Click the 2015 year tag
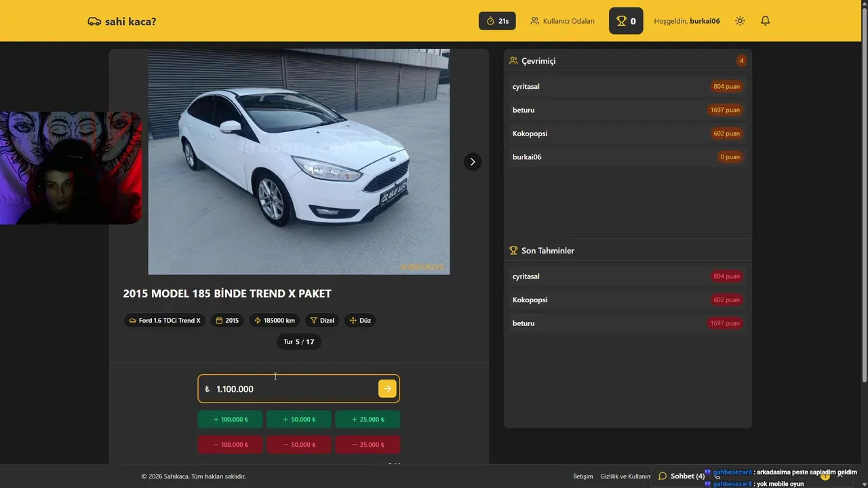Screen dimensions: 868x488 pos(227,321)
